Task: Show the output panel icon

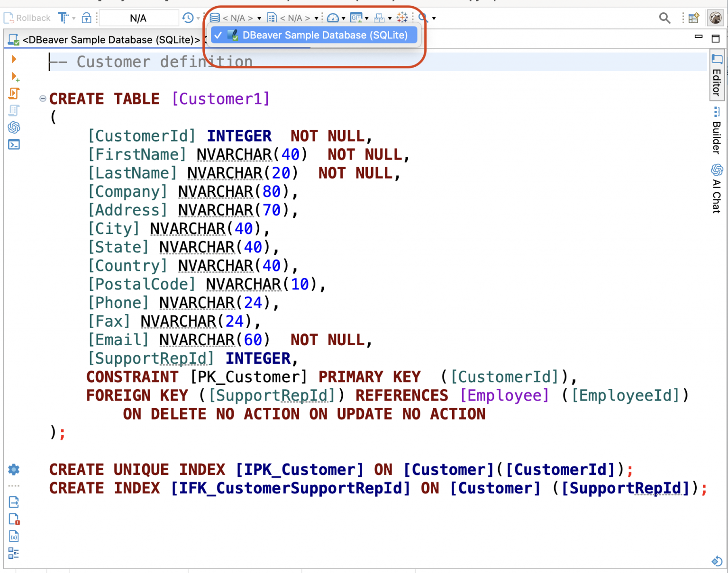Action: tap(14, 502)
